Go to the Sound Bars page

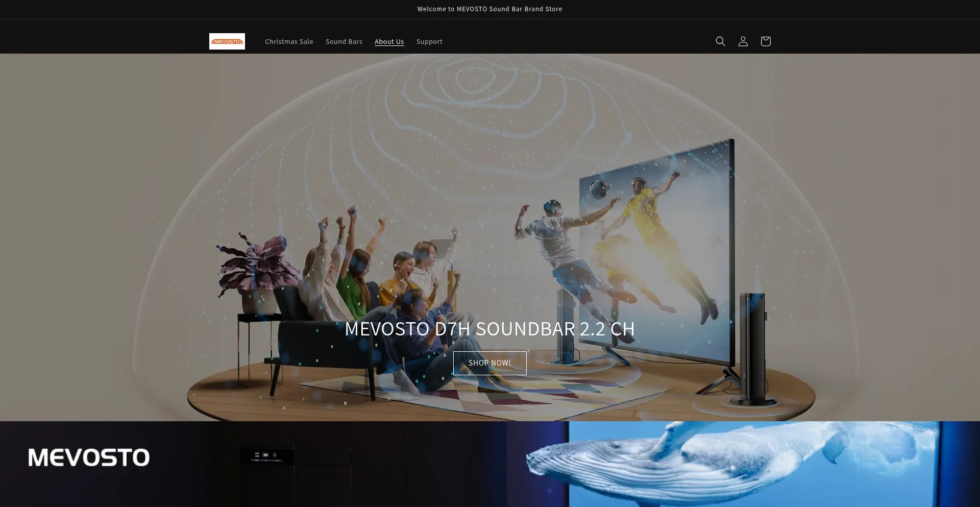pos(344,42)
